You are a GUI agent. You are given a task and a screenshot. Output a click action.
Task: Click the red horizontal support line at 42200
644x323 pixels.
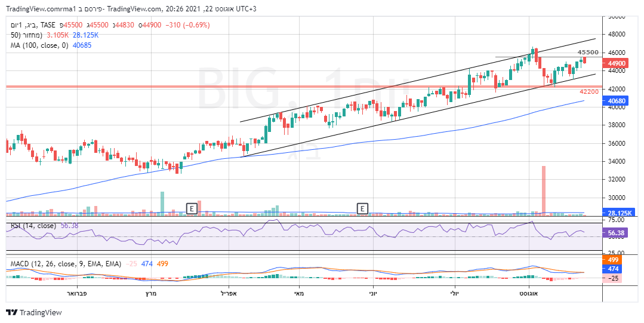304,87
